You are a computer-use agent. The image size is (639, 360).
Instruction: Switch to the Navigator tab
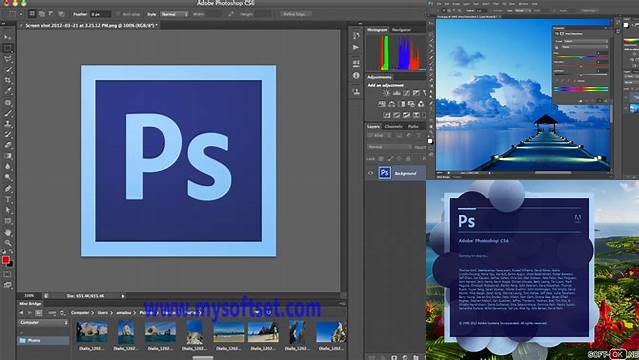[401, 30]
